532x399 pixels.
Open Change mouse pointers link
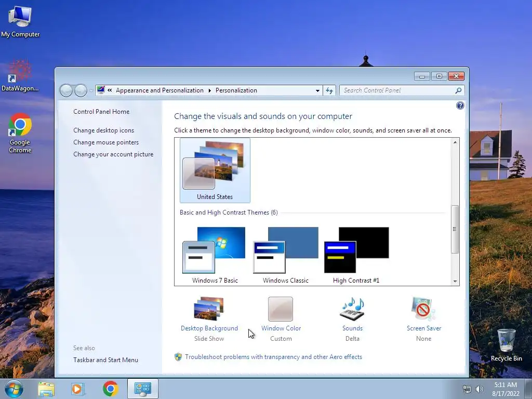(106, 142)
